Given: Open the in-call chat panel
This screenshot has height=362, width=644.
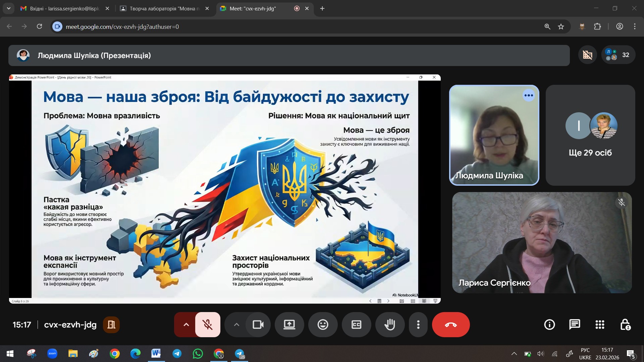Looking at the screenshot, I should pos(575,324).
